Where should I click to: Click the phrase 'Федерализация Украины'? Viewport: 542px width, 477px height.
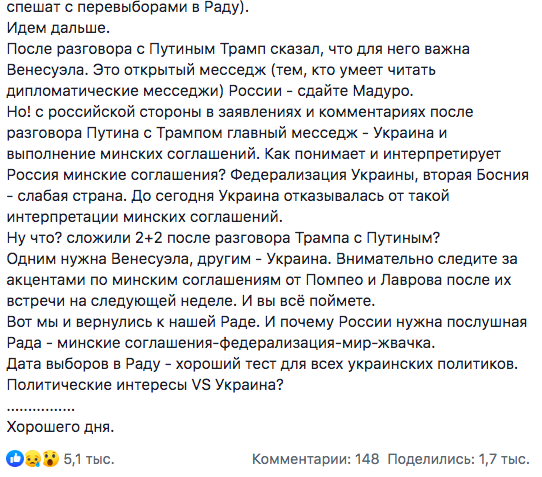coord(322,175)
